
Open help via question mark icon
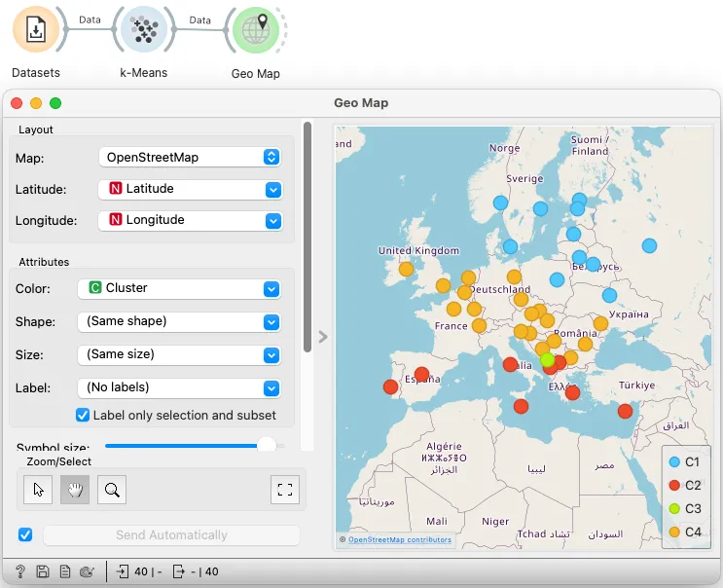click(x=20, y=571)
